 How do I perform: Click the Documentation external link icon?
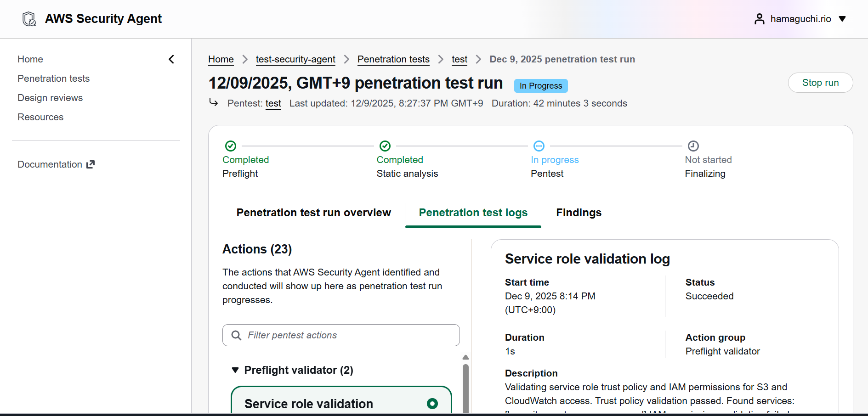(x=91, y=164)
